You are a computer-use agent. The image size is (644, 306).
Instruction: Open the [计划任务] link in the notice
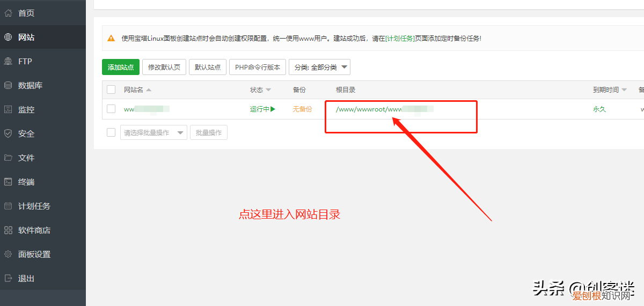coord(400,39)
